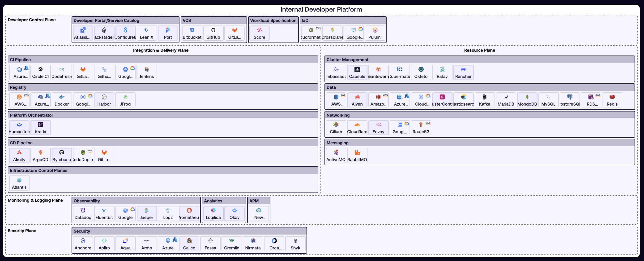This screenshot has height=261, width=644.
Task: Select the Snyk icon in the Security section
Action: (295, 244)
